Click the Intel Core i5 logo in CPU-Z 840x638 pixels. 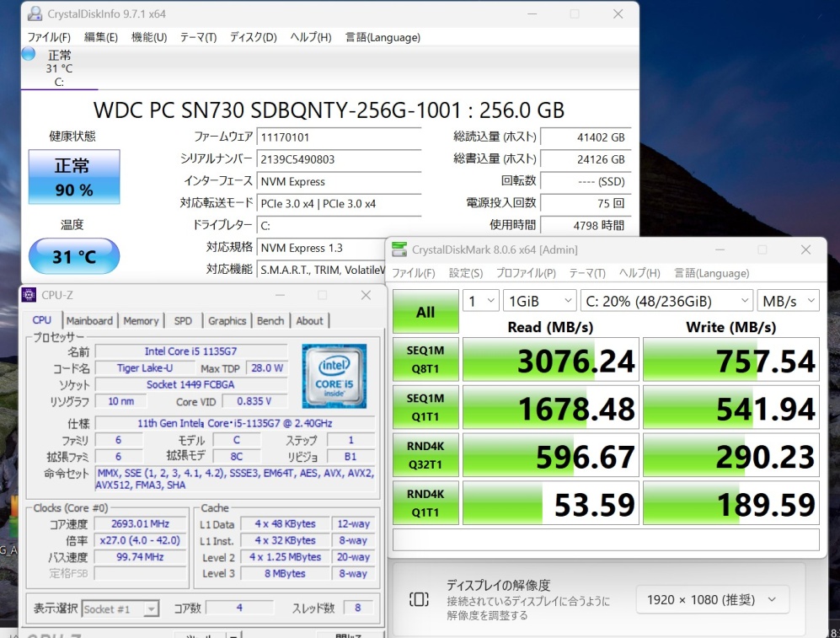334,376
